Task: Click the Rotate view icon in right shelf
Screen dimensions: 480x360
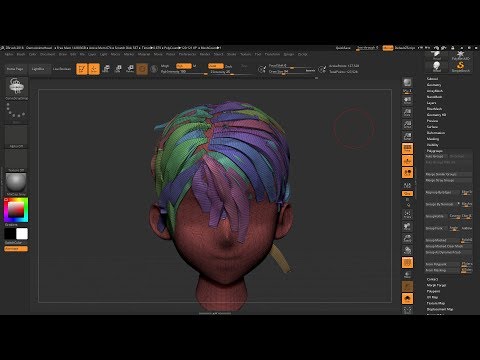Action: (407, 250)
